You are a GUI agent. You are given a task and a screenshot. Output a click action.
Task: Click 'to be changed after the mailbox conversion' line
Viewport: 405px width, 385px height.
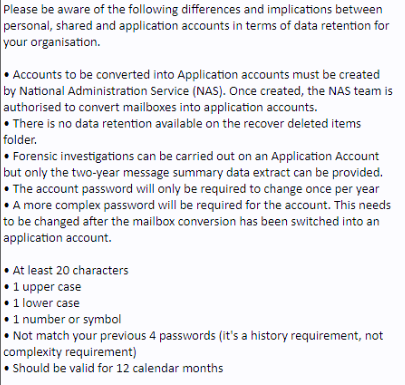(191, 222)
